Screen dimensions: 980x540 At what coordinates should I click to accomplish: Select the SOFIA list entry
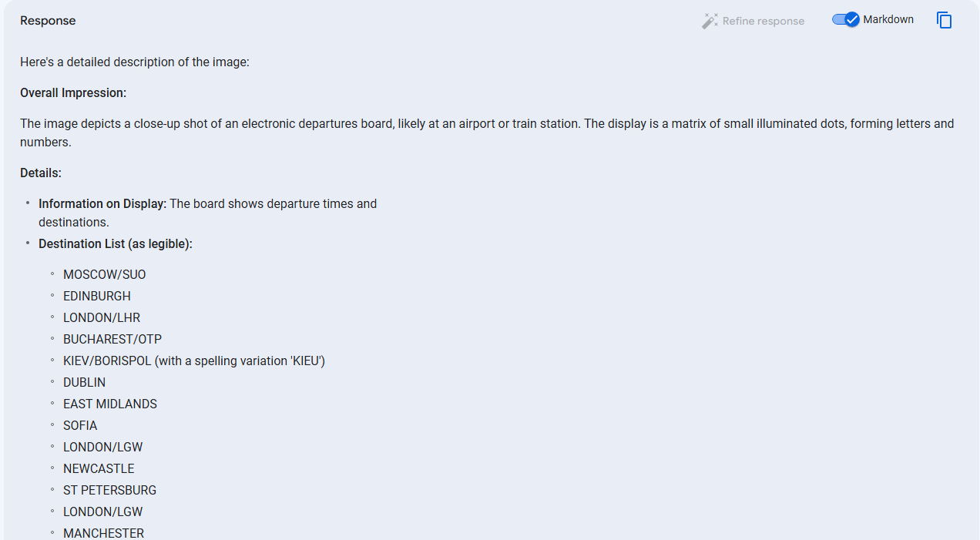pos(80,426)
